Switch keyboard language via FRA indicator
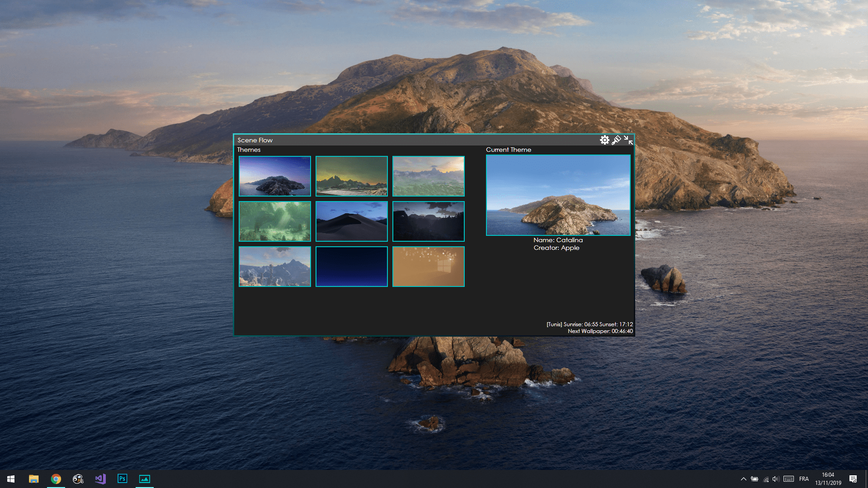 [x=804, y=479]
